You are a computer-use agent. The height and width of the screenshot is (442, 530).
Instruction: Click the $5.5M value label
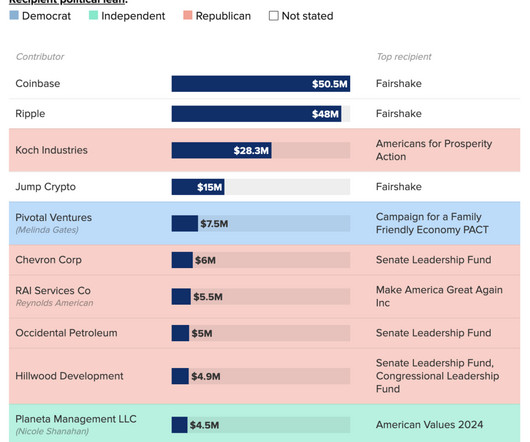[208, 297]
